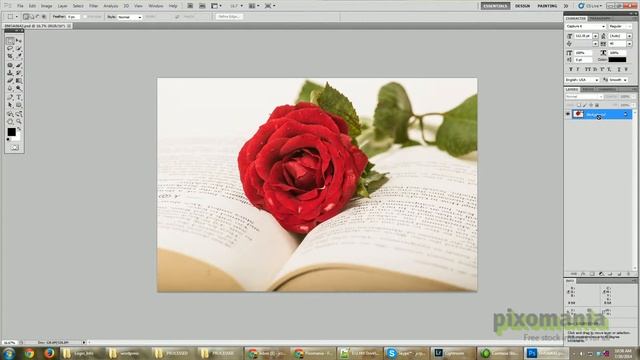Image resolution: width=640 pixels, height=360 pixels.
Task: Select the Quick Selection tool
Action: pyautogui.click(x=19, y=48)
